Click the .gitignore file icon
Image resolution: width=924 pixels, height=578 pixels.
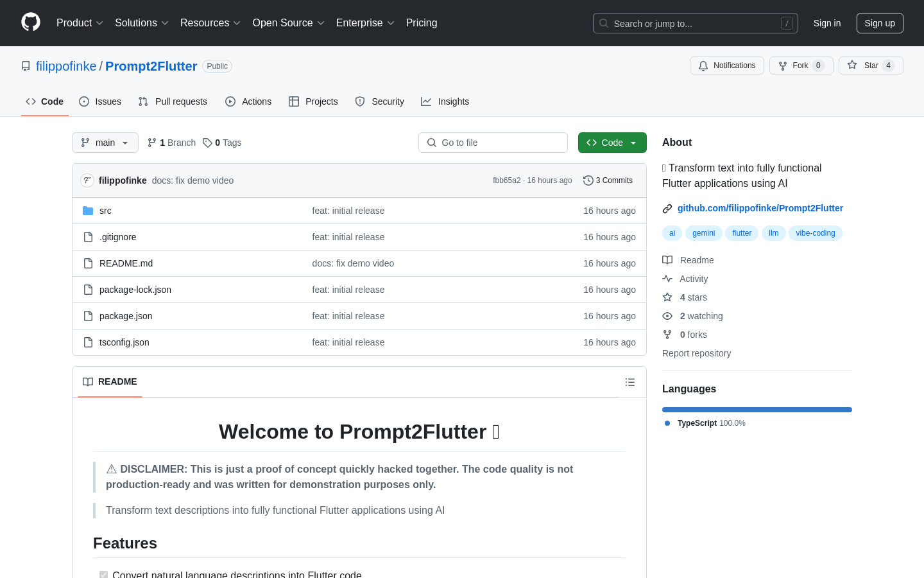coord(88,237)
